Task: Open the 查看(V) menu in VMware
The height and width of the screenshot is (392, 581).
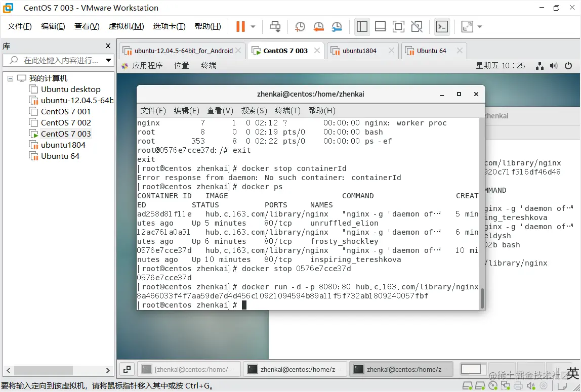Action: tap(87, 26)
